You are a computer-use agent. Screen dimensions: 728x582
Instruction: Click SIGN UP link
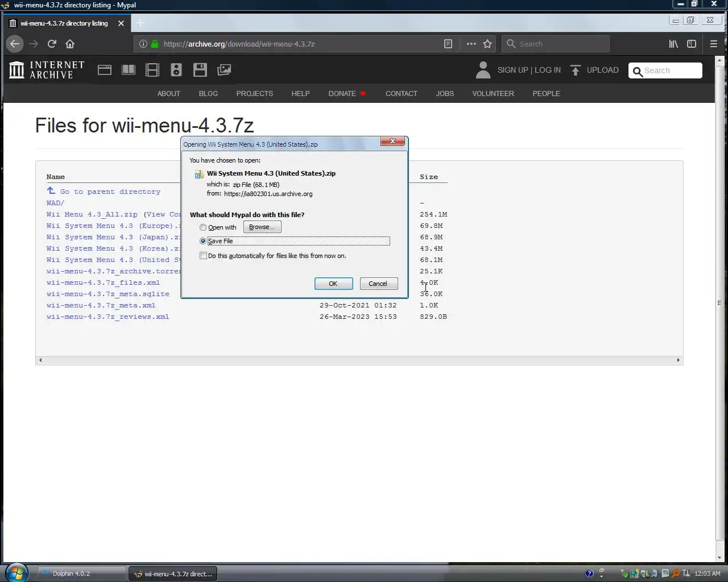click(x=513, y=70)
